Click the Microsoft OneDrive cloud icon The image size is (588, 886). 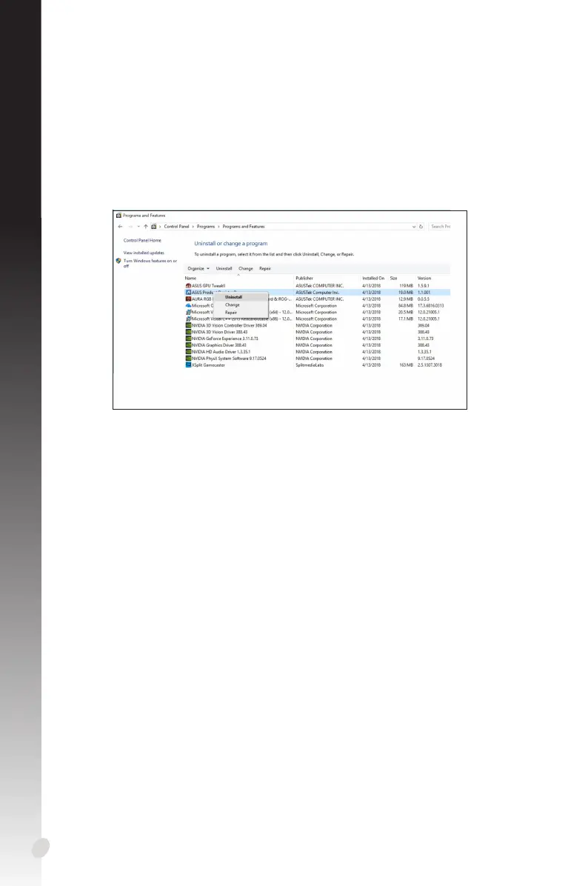189,306
